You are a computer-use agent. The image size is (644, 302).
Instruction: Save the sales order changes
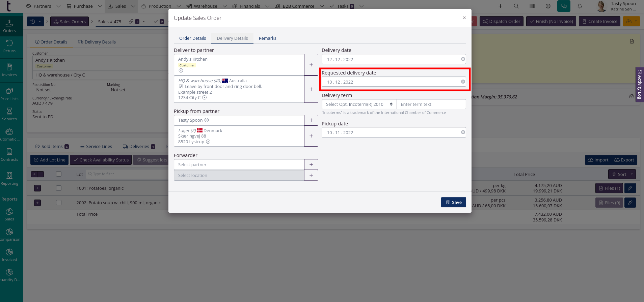[x=453, y=202]
